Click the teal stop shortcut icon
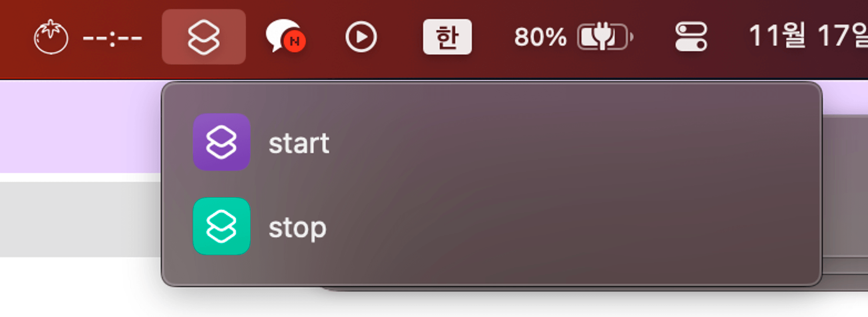Screen dimensions: 868x317 [221, 226]
